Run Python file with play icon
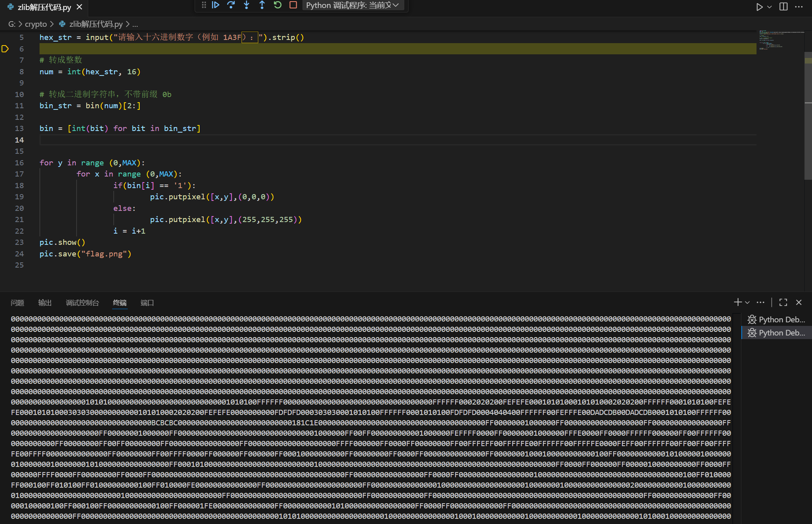Viewport: 812px width, 524px height. (759, 7)
